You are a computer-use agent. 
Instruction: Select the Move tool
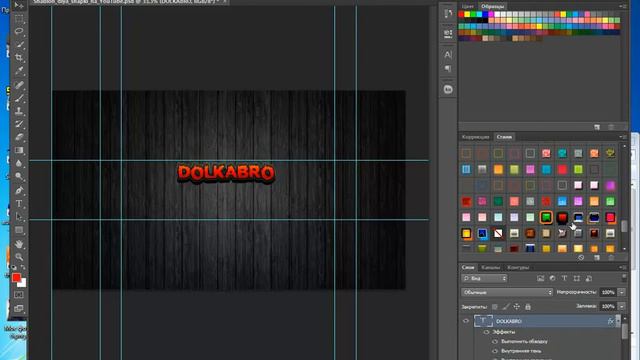click(x=19, y=6)
